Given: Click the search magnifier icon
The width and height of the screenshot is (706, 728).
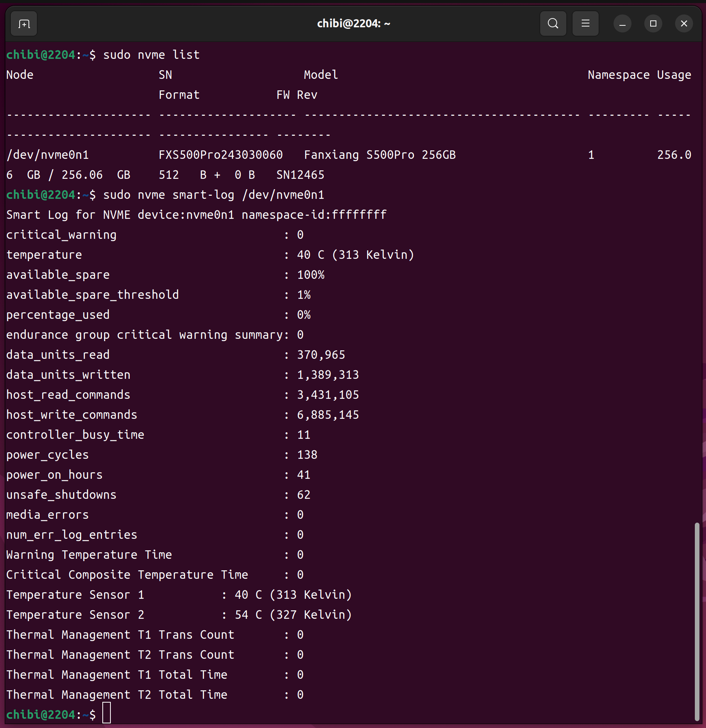Looking at the screenshot, I should click(553, 24).
